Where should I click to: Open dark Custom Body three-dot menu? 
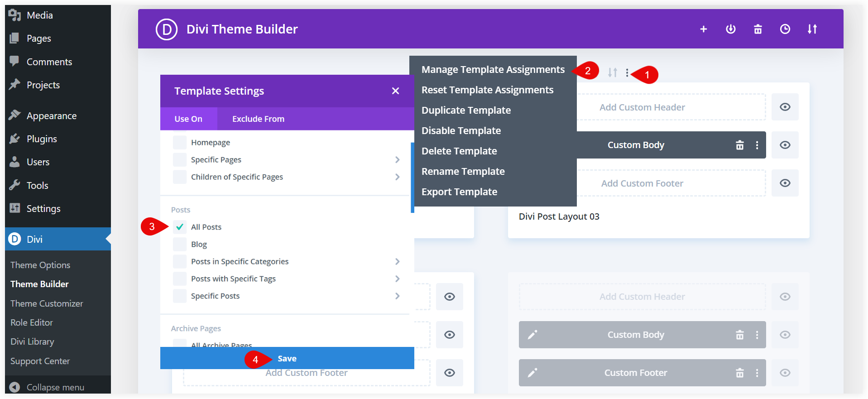757,145
